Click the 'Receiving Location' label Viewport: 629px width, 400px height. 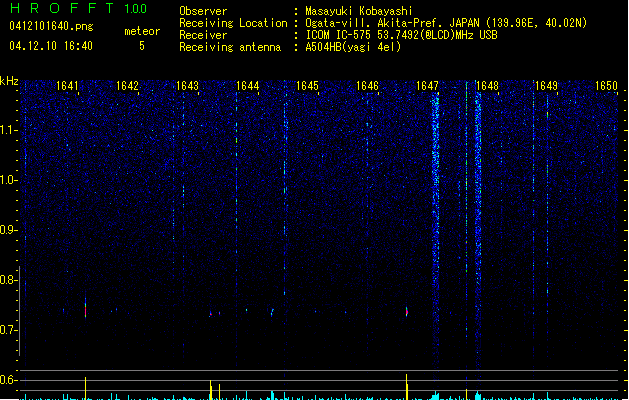pos(233,23)
